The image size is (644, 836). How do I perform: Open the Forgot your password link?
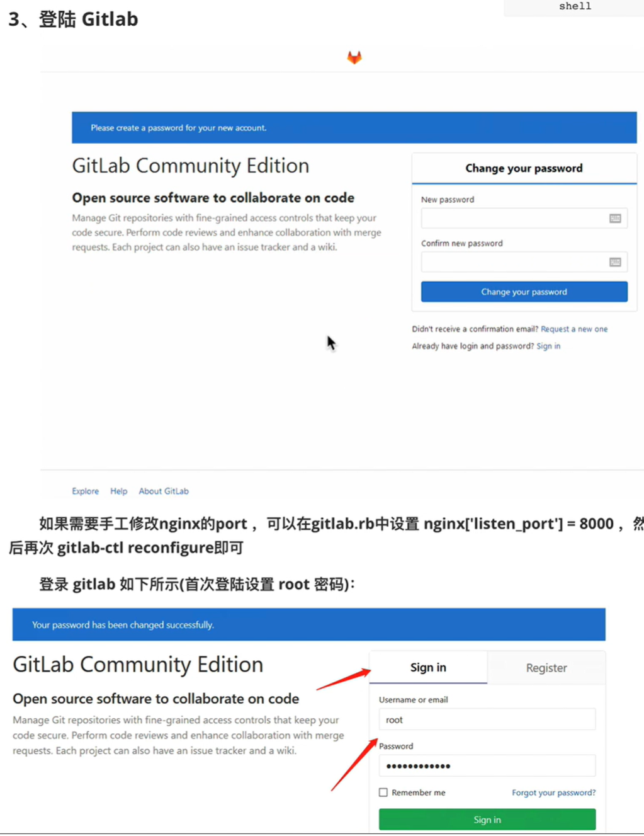[x=553, y=793]
